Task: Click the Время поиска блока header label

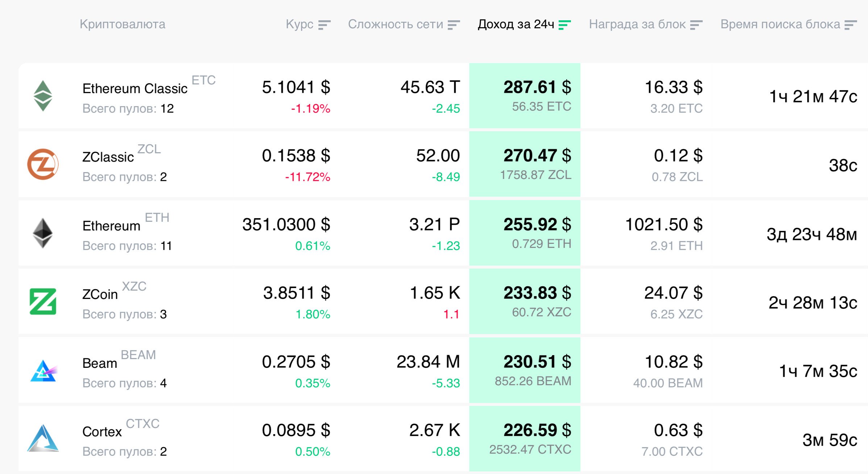Action: pos(780,24)
